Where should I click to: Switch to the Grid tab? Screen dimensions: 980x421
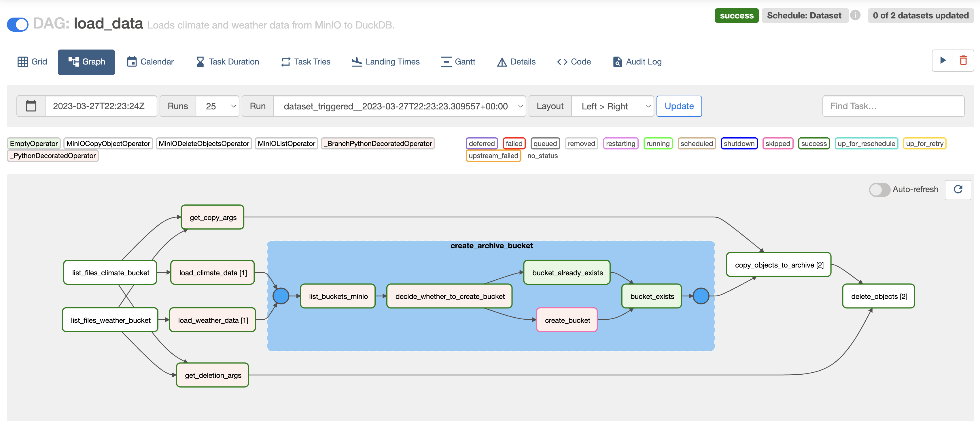pos(32,62)
